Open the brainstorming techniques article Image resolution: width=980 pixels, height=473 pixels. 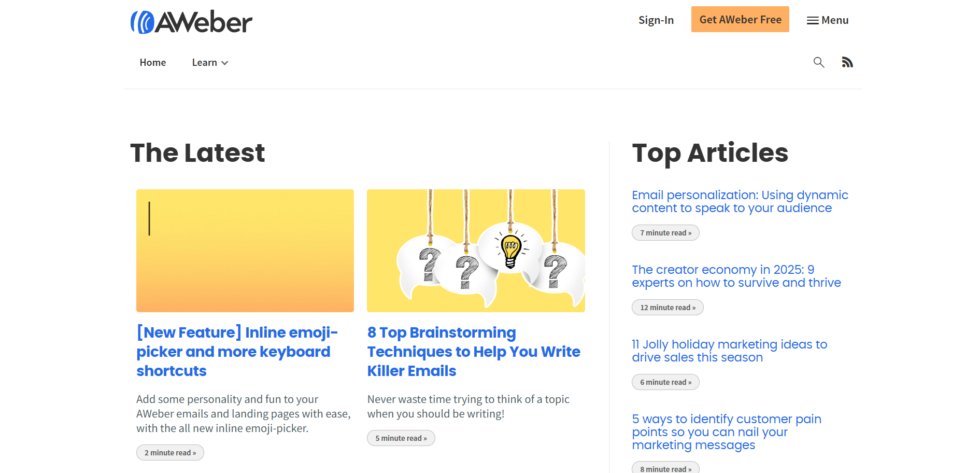click(x=473, y=351)
